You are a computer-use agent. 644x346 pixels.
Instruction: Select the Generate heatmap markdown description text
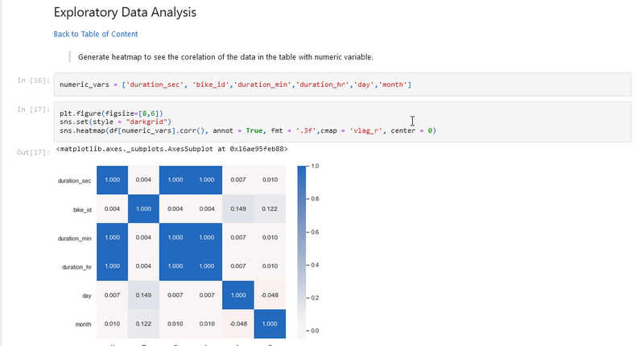point(225,57)
